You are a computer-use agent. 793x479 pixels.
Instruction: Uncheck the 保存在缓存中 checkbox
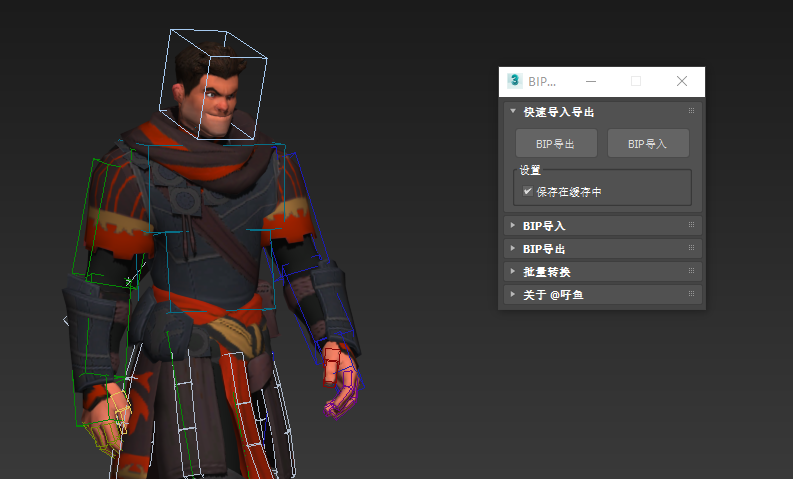(528, 191)
